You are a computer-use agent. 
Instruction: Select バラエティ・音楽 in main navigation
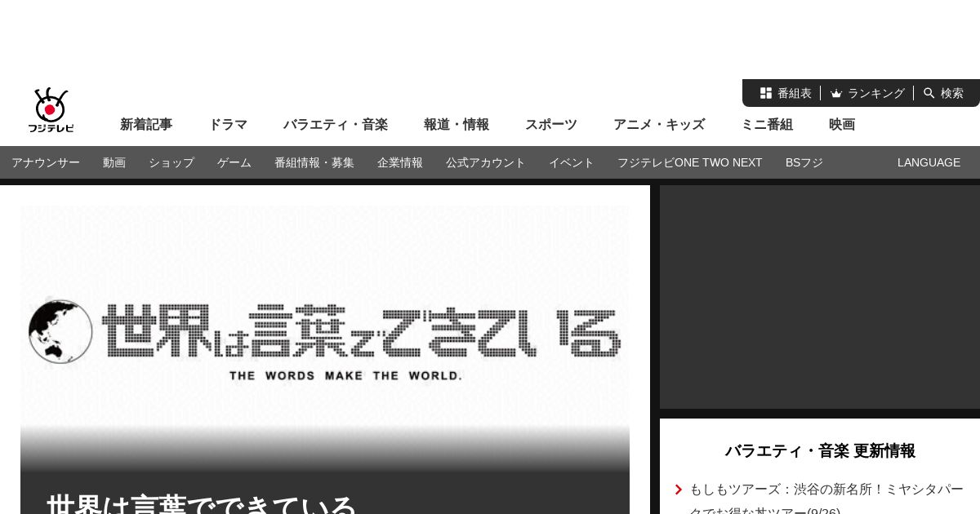pyautogui.click(x=336, y=124)
